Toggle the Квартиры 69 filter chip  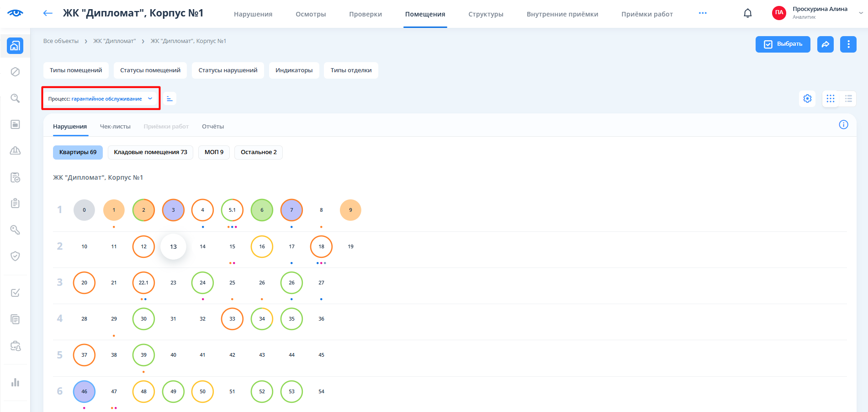click(x=78, y=152)
